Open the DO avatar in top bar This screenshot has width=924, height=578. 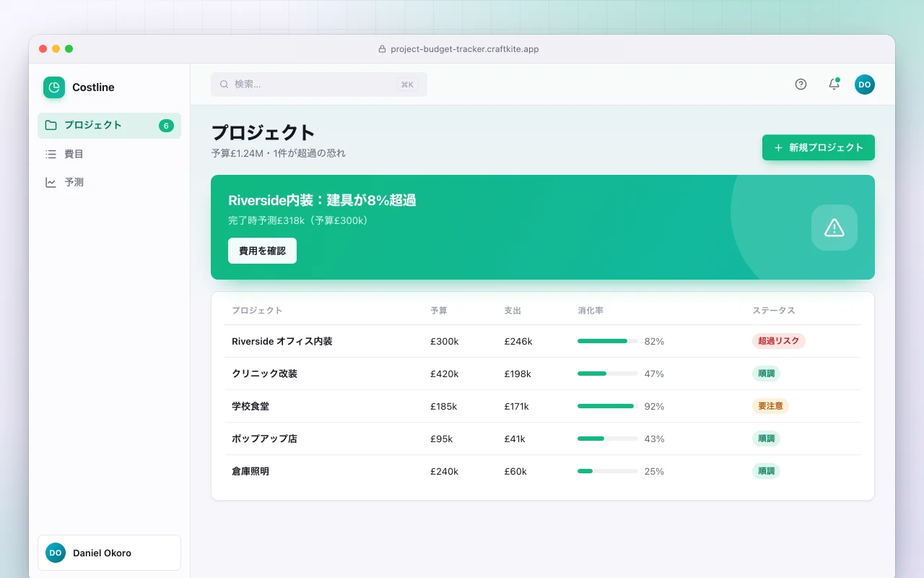[x=865, y=85]
